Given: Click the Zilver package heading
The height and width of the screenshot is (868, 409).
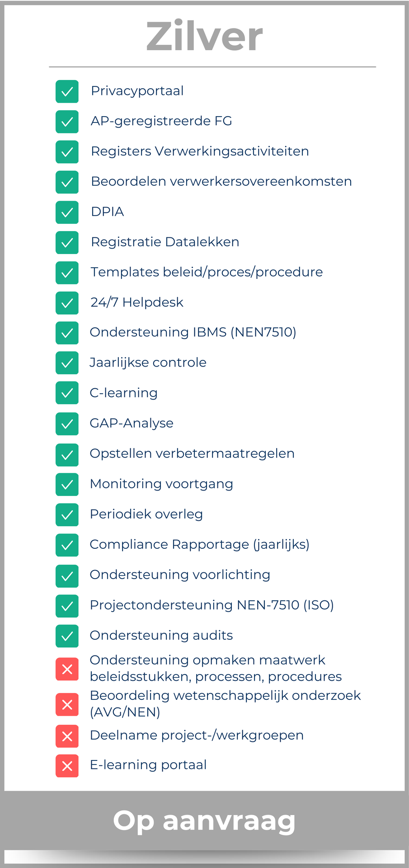Looking at the screenshot, I should (x=204, y=37).
